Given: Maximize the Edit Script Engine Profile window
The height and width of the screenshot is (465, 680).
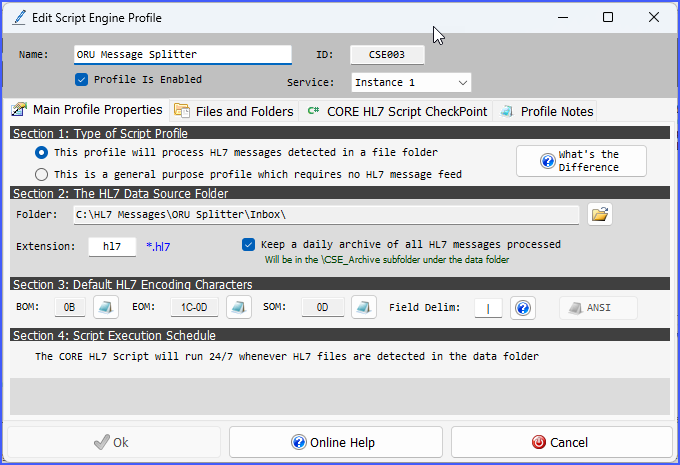Looking at the screenshot, I should tap(608, 17).
